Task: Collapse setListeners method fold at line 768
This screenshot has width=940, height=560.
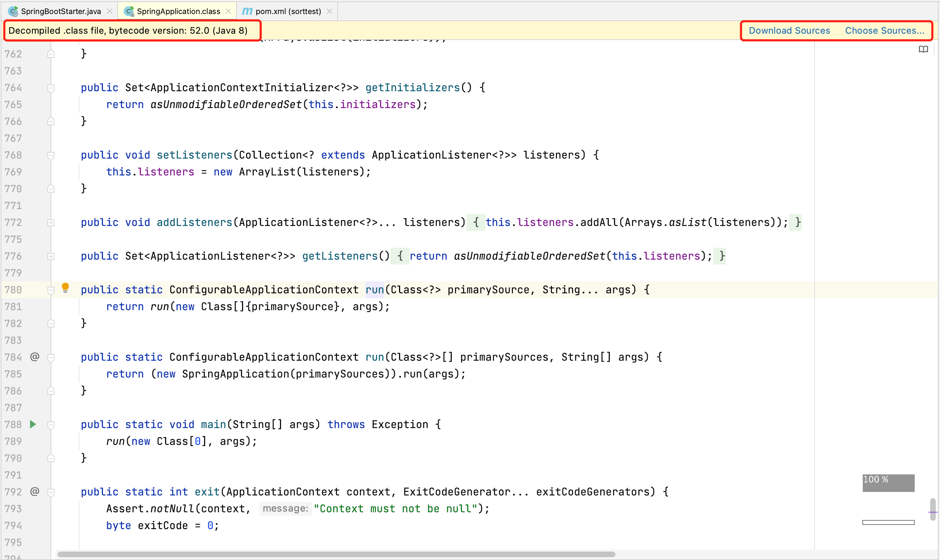Action: 51,155
